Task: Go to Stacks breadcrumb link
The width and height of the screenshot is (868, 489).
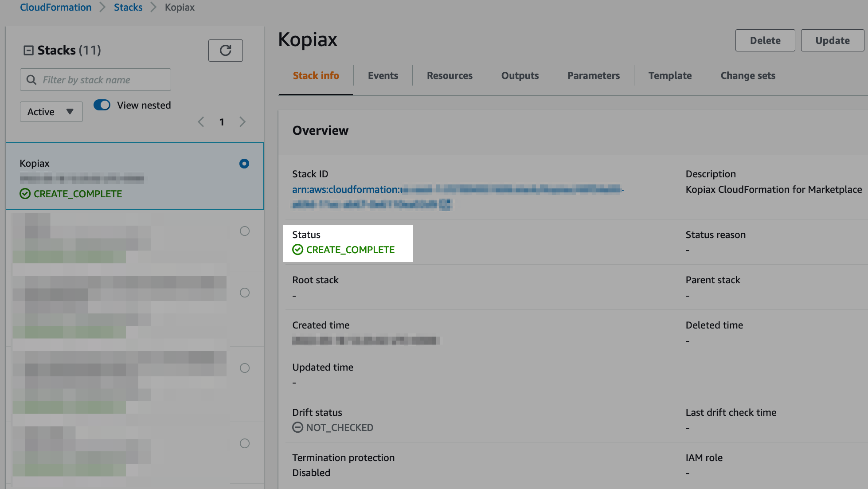Action: [x=128, y=8]
